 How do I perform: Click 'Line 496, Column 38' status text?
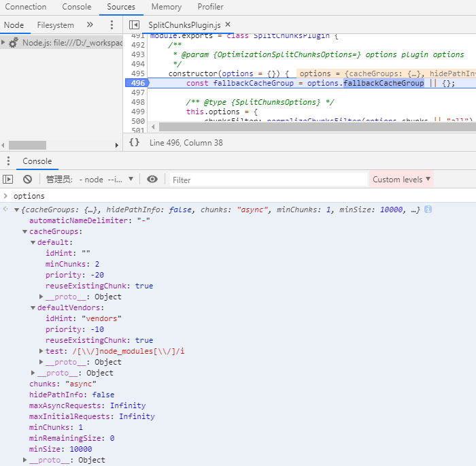186,142
